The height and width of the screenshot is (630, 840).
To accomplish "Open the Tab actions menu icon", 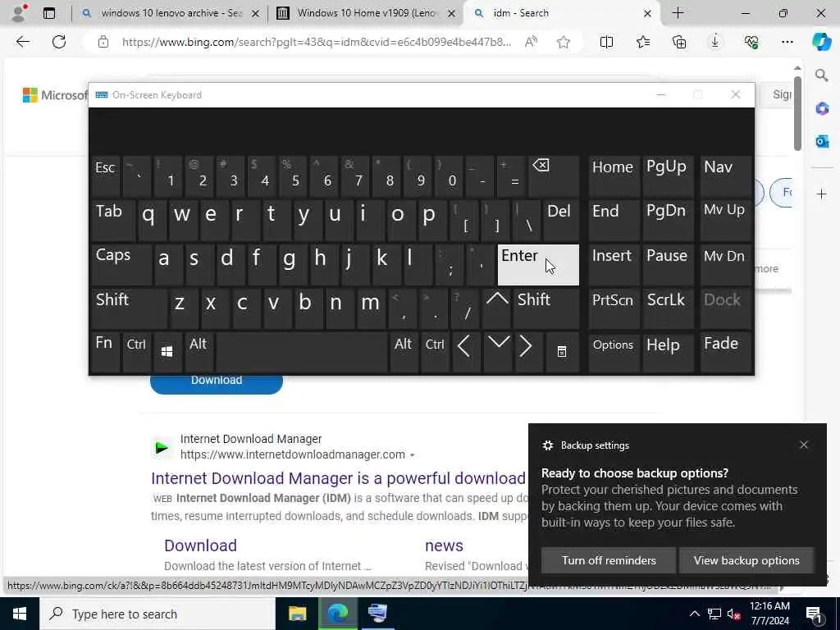I will coord(48,13).
